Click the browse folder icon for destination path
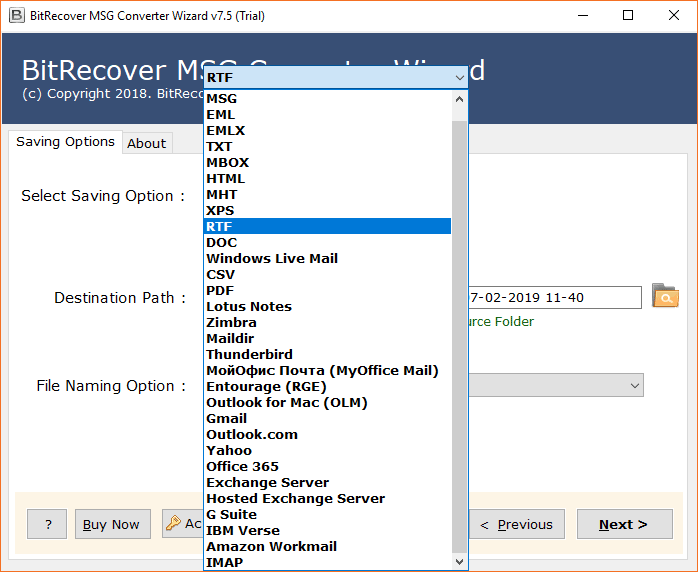The width and height of the screenshot is (698, 572). click(665, 296)
